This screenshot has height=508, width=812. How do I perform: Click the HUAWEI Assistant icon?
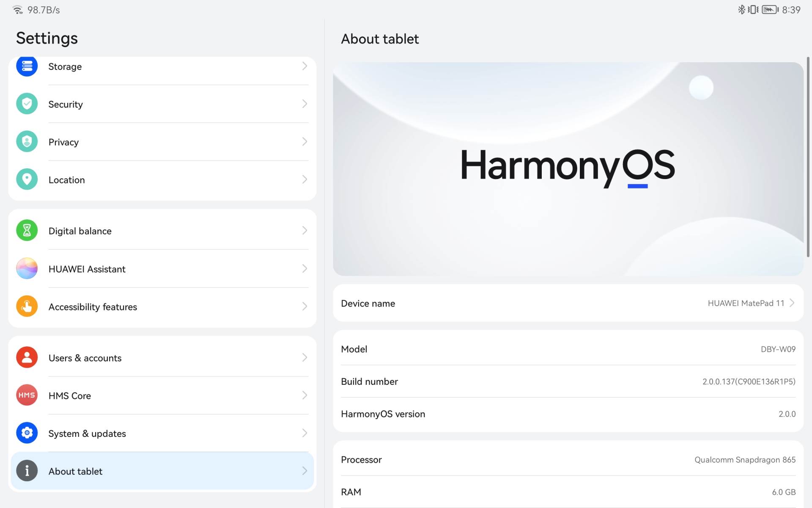point(27,268)
